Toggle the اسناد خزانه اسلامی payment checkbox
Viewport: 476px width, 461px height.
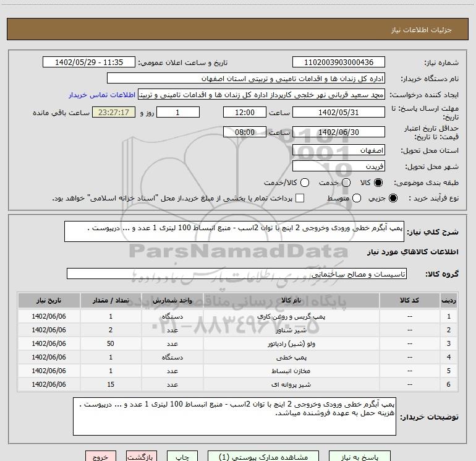pos(300,199)
